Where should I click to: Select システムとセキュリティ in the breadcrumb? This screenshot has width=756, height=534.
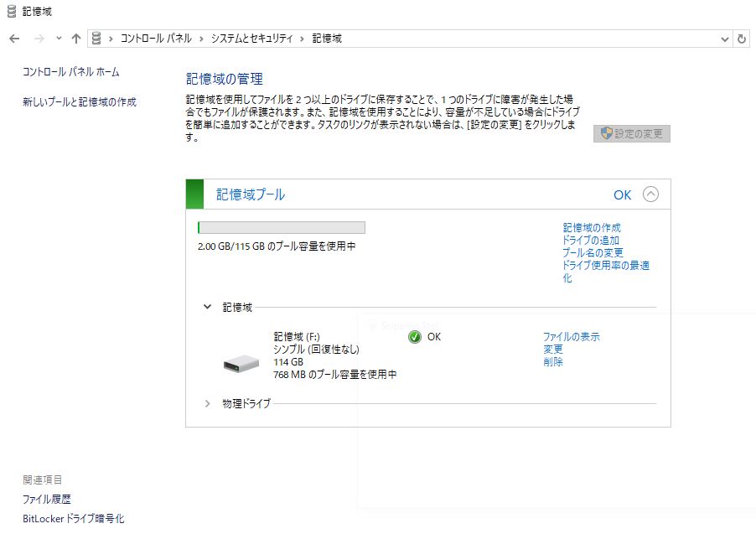click(251, 39)
